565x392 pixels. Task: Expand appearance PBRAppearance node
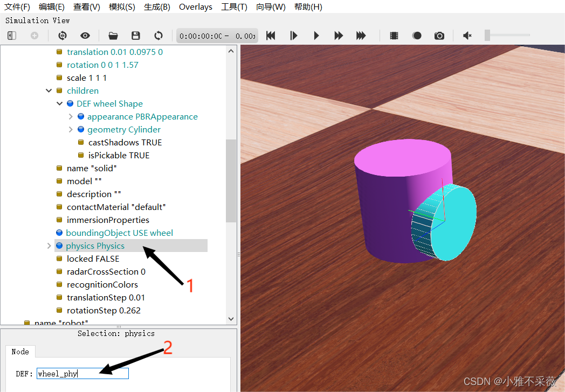71,117
